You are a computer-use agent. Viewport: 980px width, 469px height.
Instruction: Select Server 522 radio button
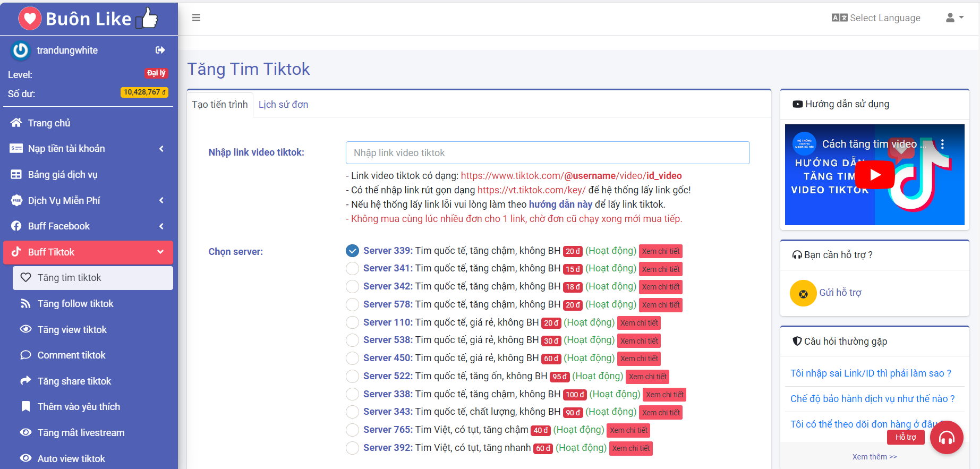[x=352, y=376]
